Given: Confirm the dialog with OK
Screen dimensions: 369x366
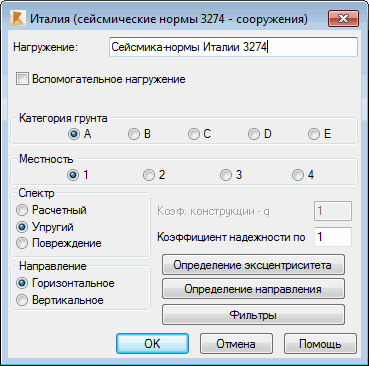Looking at the screenshot, I should [153, 344].
